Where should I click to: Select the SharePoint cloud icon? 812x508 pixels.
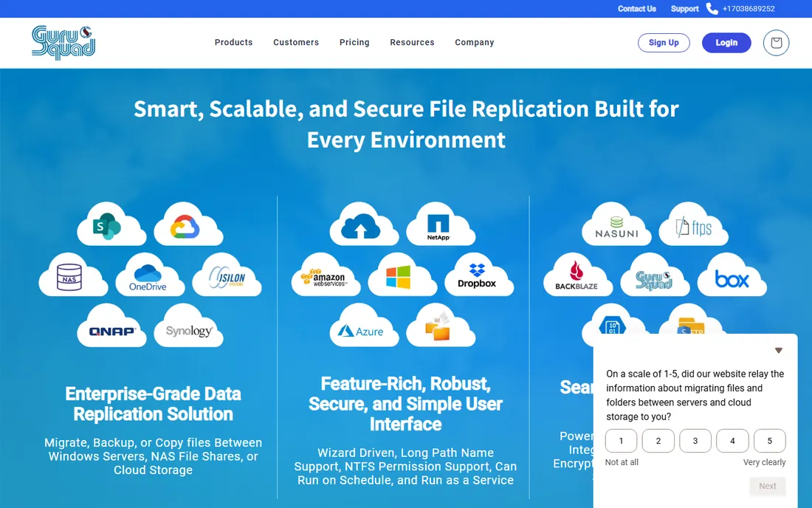(111, 224)
